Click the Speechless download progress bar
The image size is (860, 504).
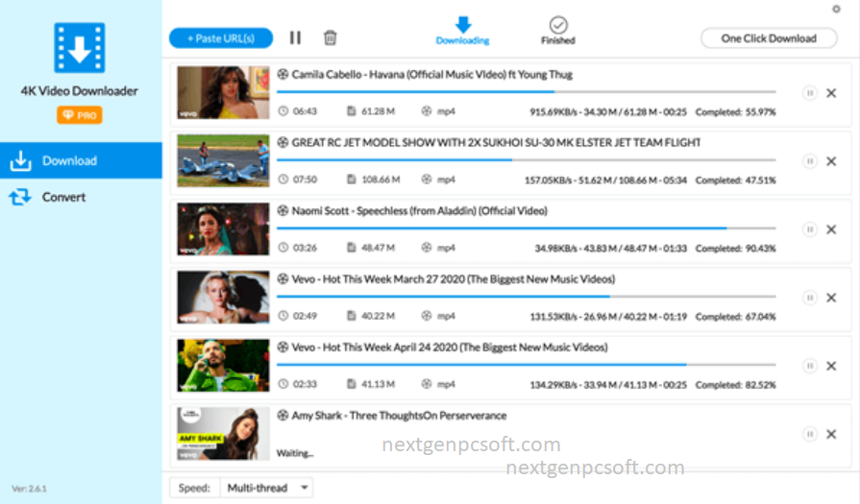pyautogui.click(x=527, y=228)
